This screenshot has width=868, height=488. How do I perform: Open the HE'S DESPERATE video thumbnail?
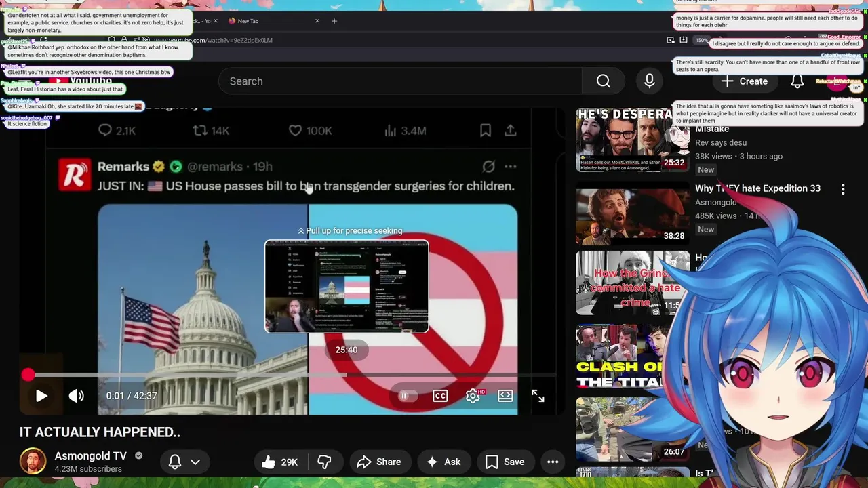(x=632, y=140)
